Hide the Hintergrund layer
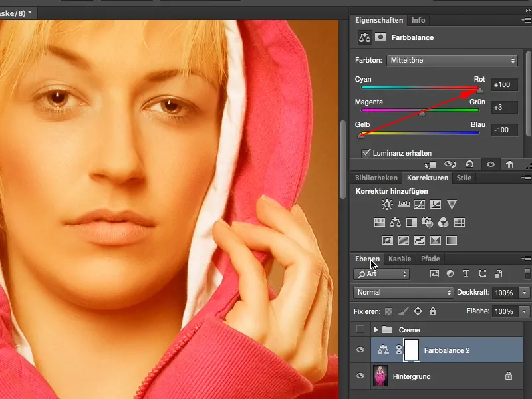Viewport: 532px width, 399px height. pyautogui.click(x=360, y=376)
